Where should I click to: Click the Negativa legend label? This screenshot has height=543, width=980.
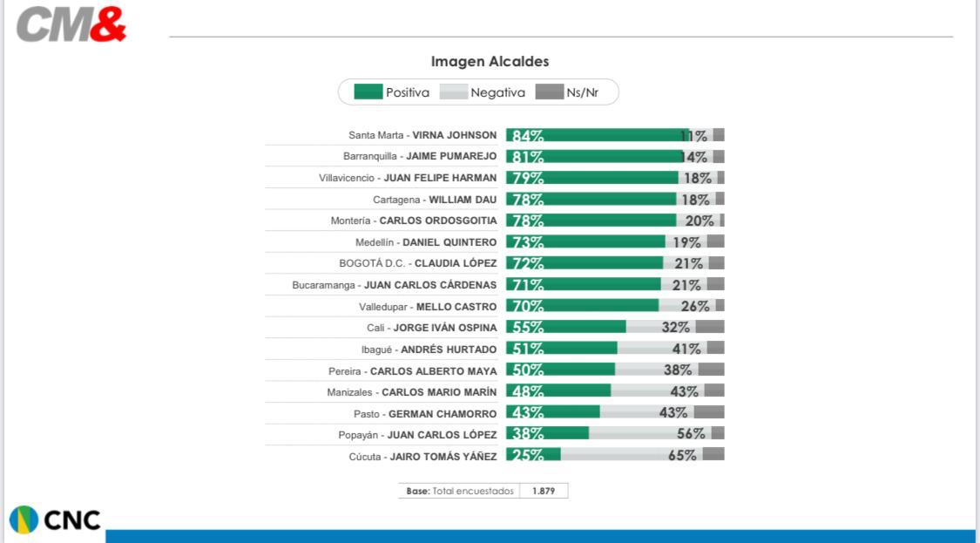coord(497,92)
